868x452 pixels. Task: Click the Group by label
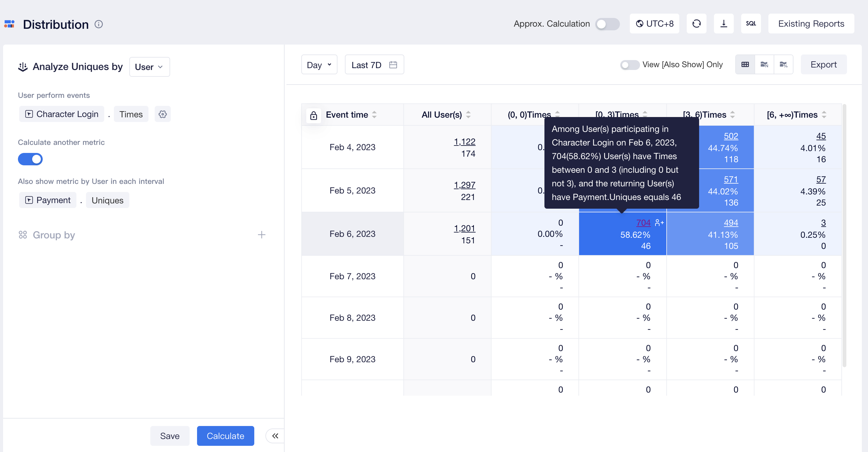54,235
